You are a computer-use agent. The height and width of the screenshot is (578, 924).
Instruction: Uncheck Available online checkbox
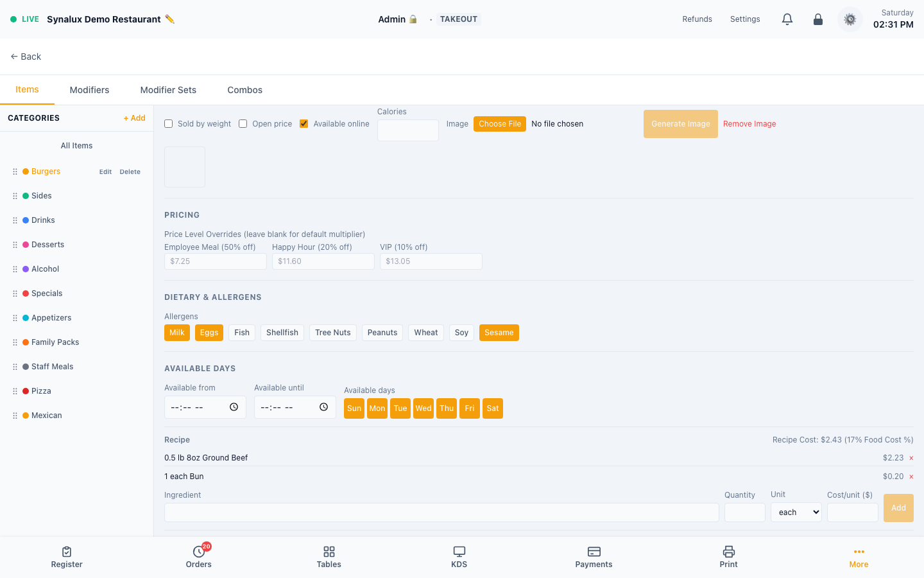pos(304,124)
